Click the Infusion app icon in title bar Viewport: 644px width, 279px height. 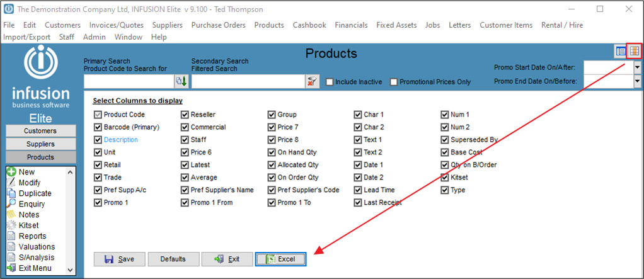click(x=8, y=9)
